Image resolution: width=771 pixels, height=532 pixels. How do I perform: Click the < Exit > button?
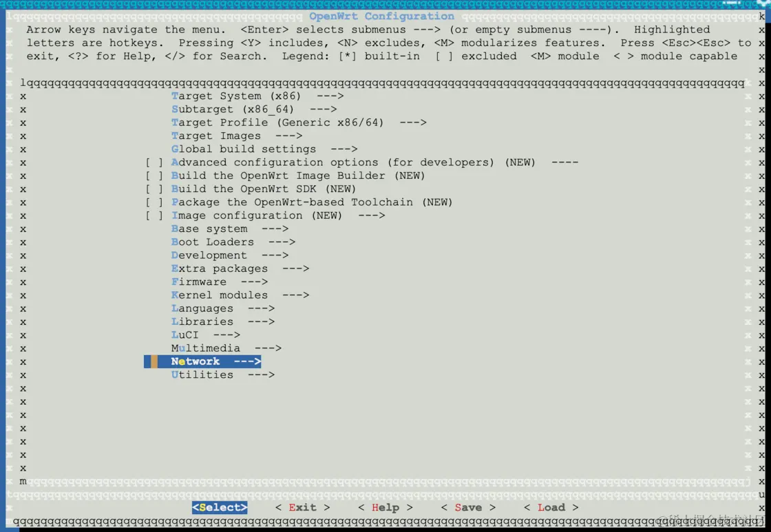point(302,507)
